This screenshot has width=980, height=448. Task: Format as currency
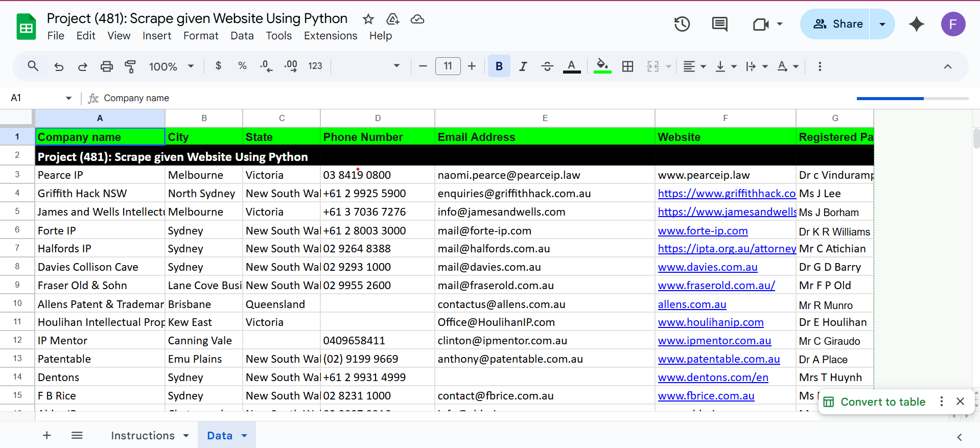pos(218,66)
